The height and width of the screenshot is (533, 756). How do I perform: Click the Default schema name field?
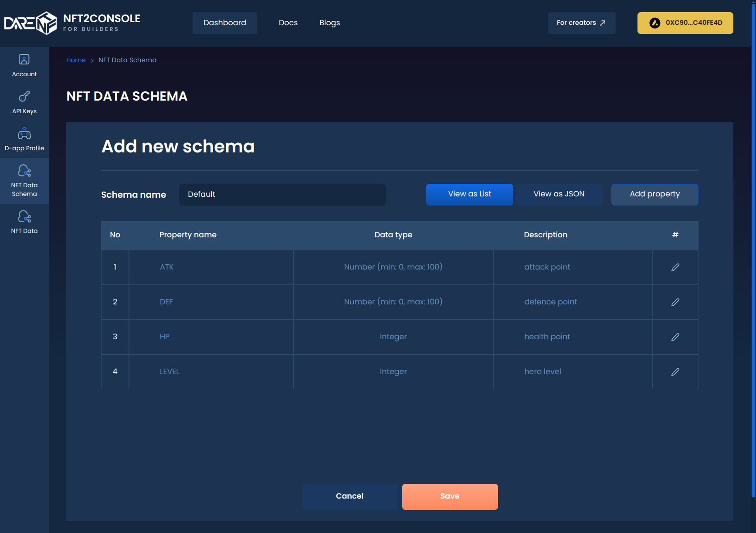pyautogui.click(x=282, y=194)
